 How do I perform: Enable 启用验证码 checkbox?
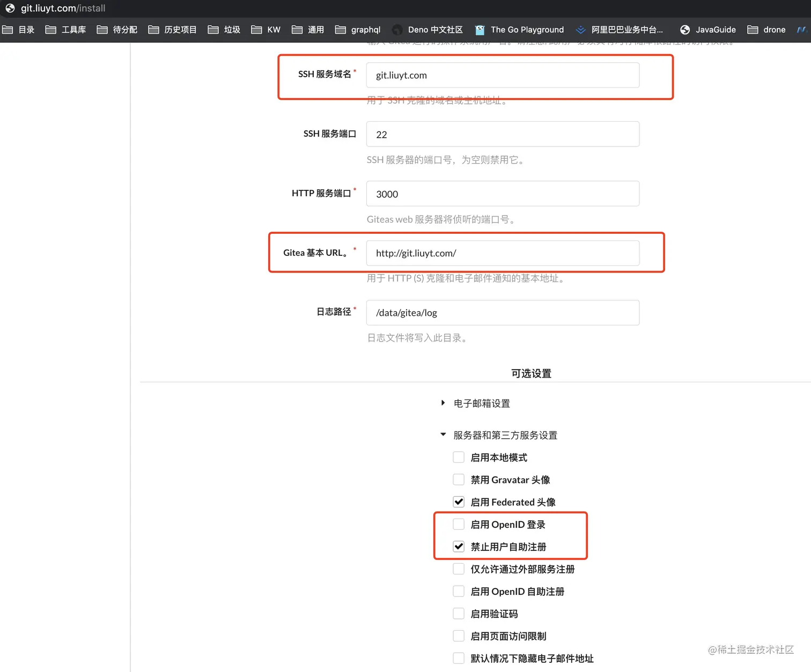click(x=459, y=614)
